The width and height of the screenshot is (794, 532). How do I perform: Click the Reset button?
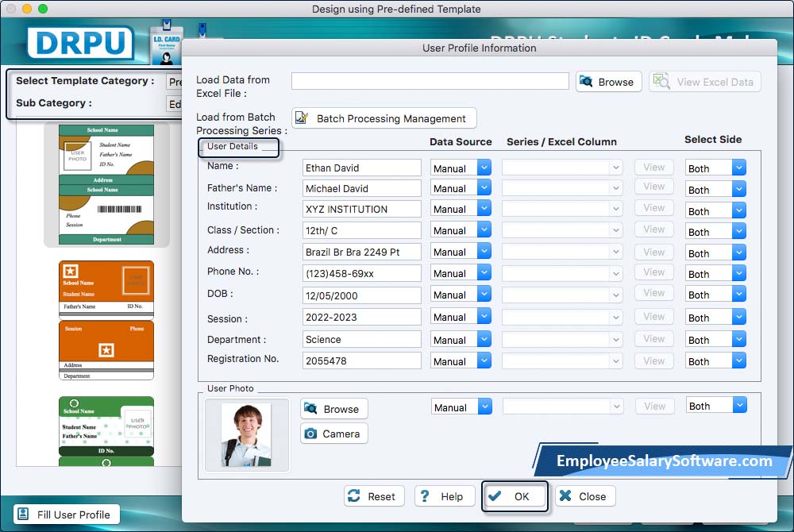pos(374,496)
